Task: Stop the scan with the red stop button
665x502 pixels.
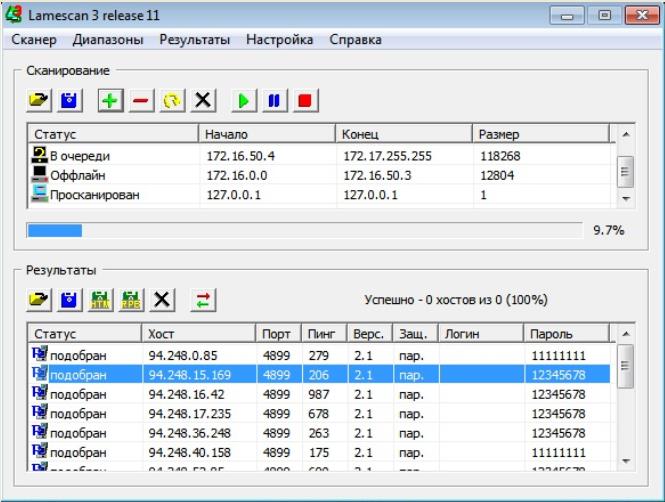Action: click(304, 100)
